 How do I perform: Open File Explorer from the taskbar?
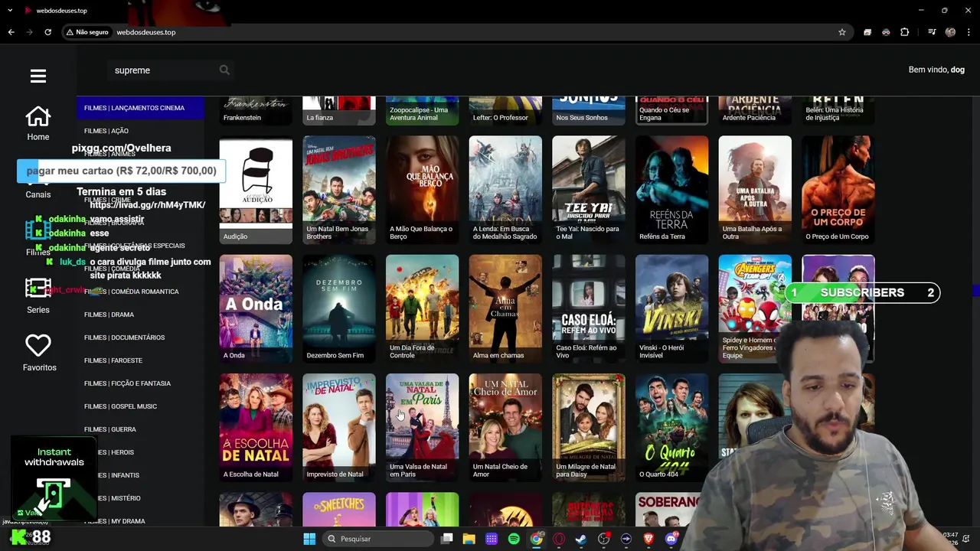(x=469, y=539)
